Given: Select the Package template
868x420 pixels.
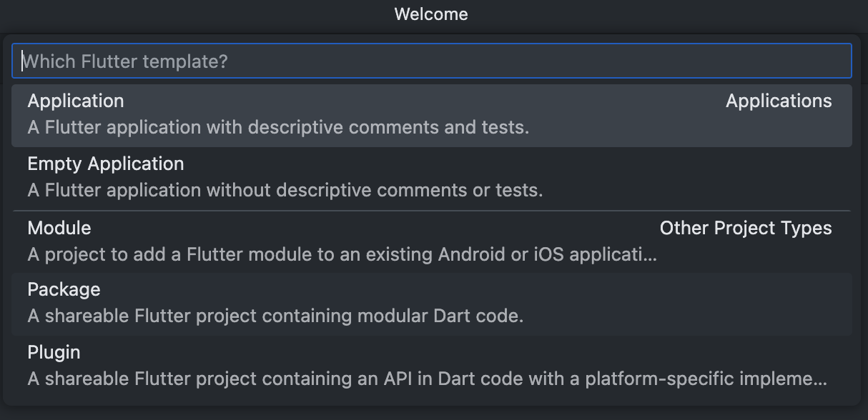Looking at the screenshot, I should point(431,304).
